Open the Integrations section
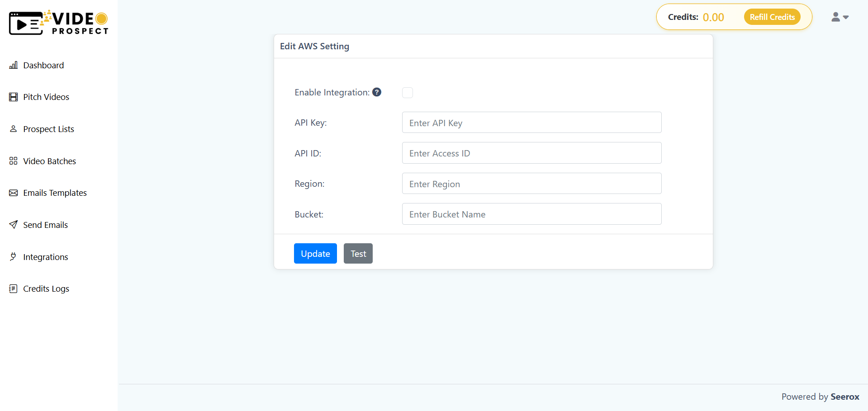Screen dimensions: 868x411 [x=45, y=257]
